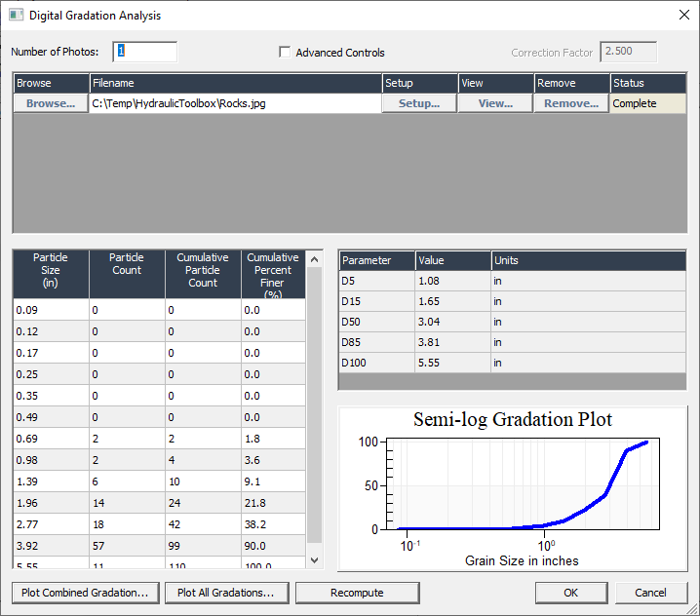
Task: Click the Number of Photos input field
Action: click(x=144, y=52)
